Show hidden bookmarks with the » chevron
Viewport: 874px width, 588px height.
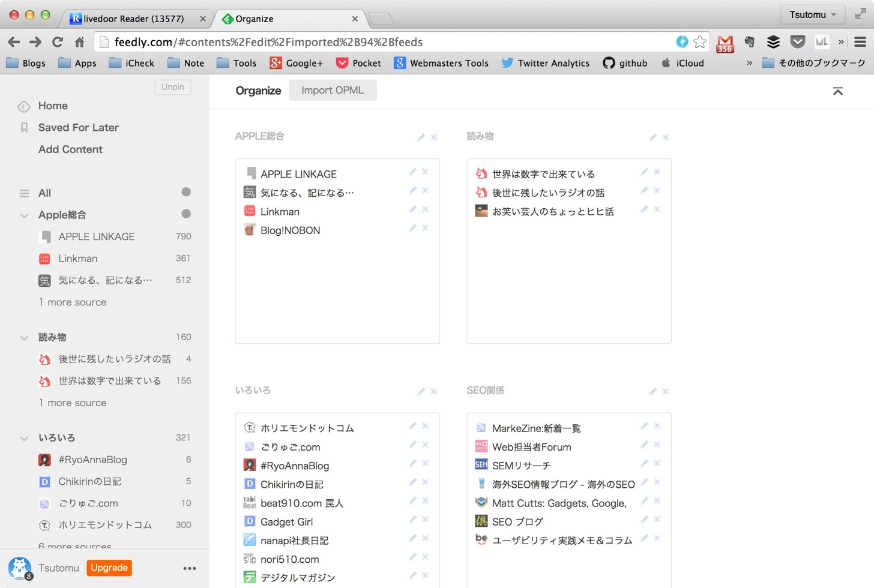[x=749, y=63]
